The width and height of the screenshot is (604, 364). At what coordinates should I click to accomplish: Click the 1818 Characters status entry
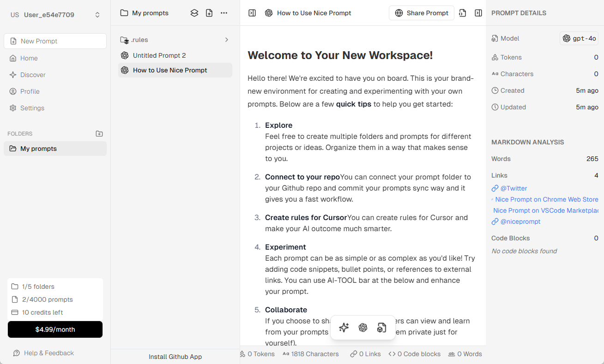click(x=310, y=354)
